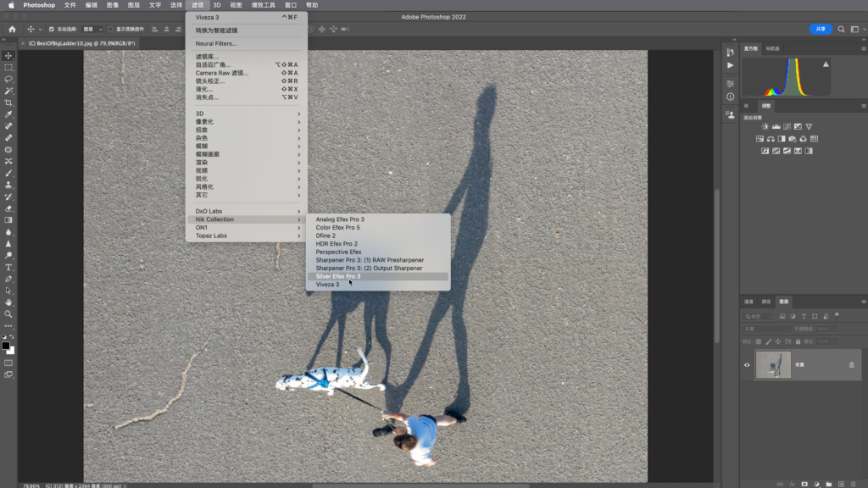Add a Black & White adjustment
The image size is (868, 488).
click(x=781, y=139)
